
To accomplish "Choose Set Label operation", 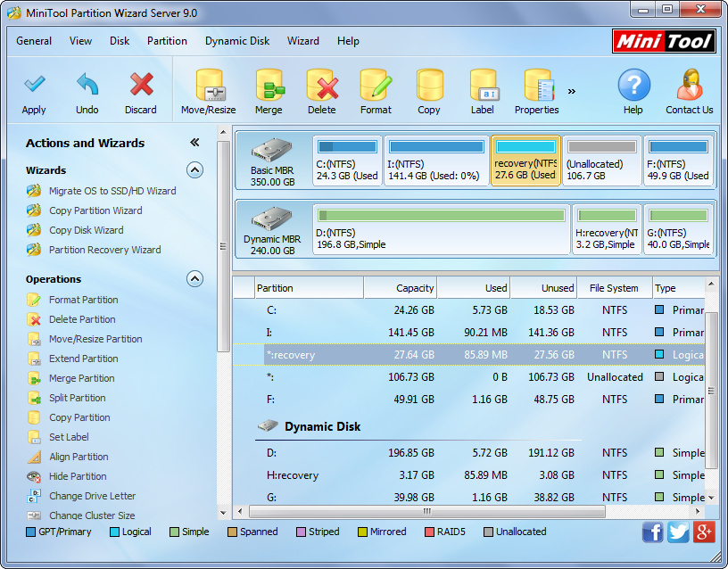I will point(58,437).
